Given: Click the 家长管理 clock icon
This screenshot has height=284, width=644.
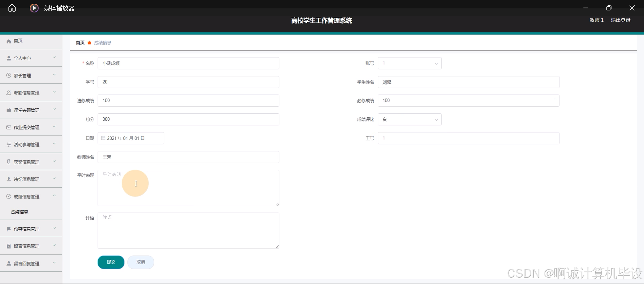Looking at the screenshot, I should tap(9, 75).
